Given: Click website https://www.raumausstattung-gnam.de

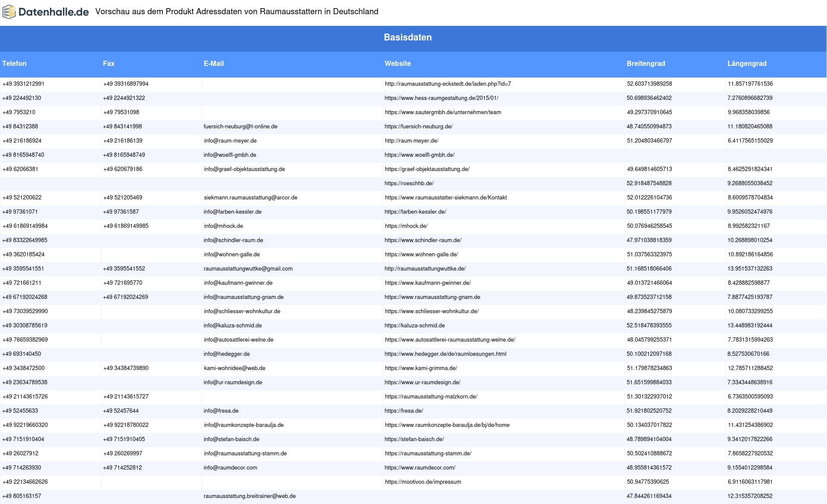Looking at the screenshot, I should pyautogui.click(x=432, y=297).
